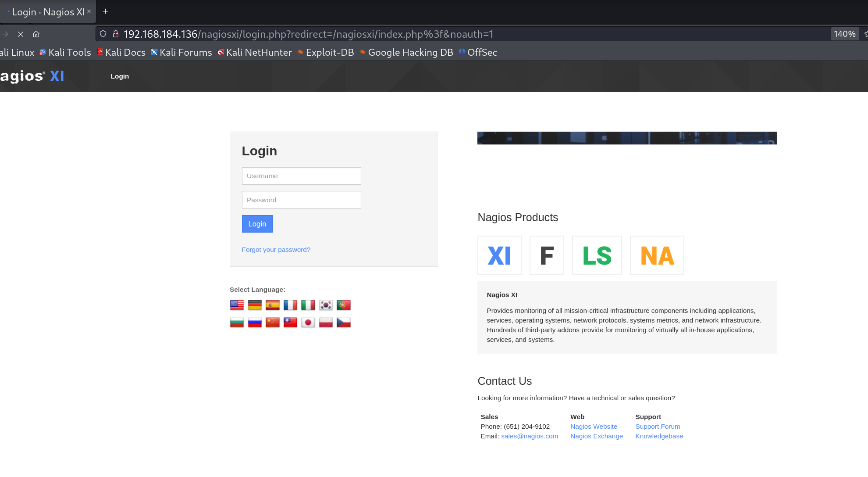Image resolution: width=868 pixels, height=477 pixels.
Task: Select the Taiwan flag language
Action: click(x=290, y=323)
